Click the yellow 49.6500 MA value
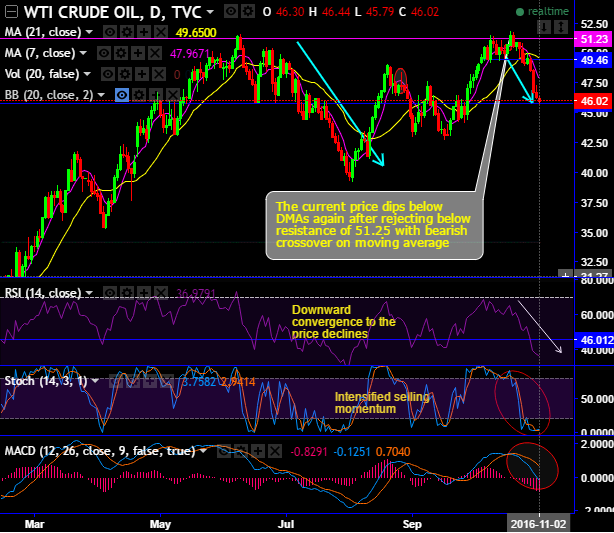 [x=196, y=33]
